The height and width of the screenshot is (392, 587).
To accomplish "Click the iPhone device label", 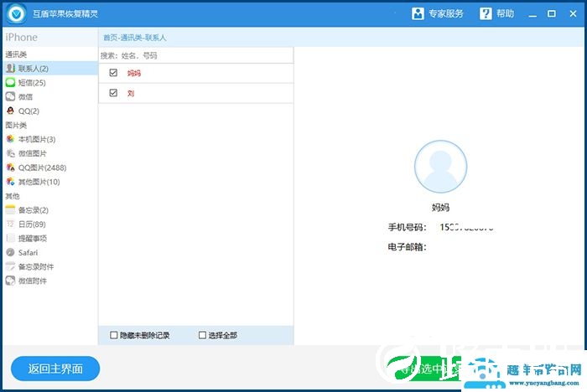I will (21, 38).
